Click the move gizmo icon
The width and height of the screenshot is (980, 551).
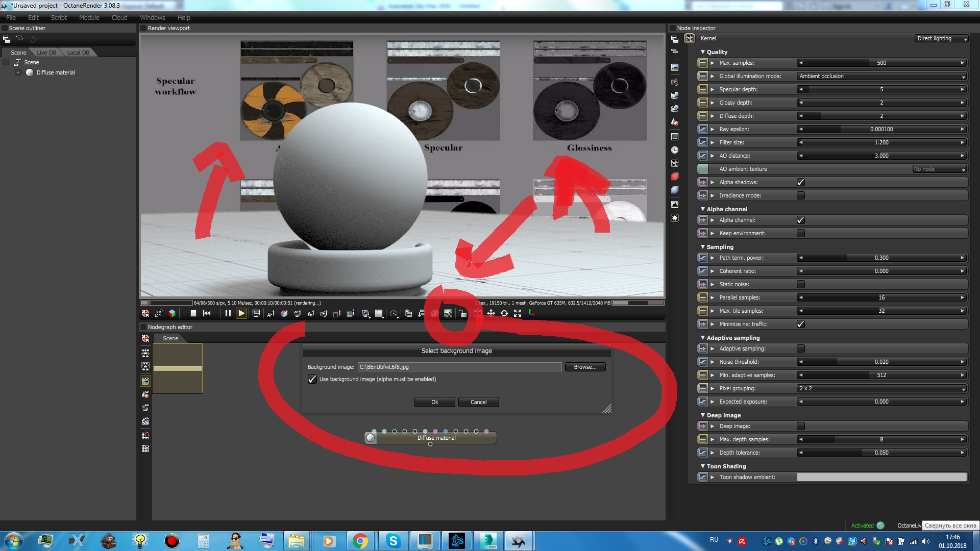(x=491, y=313)
